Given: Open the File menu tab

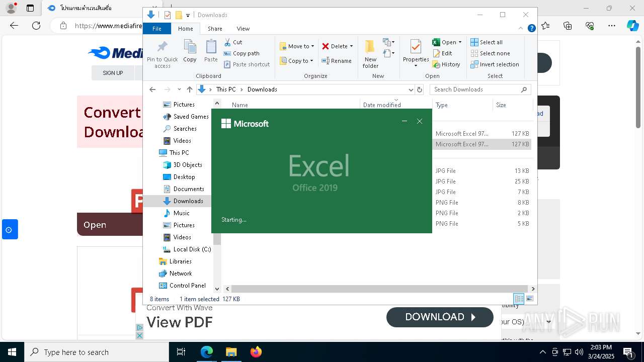Looking at the screenshot, I should tap(157, 29).
